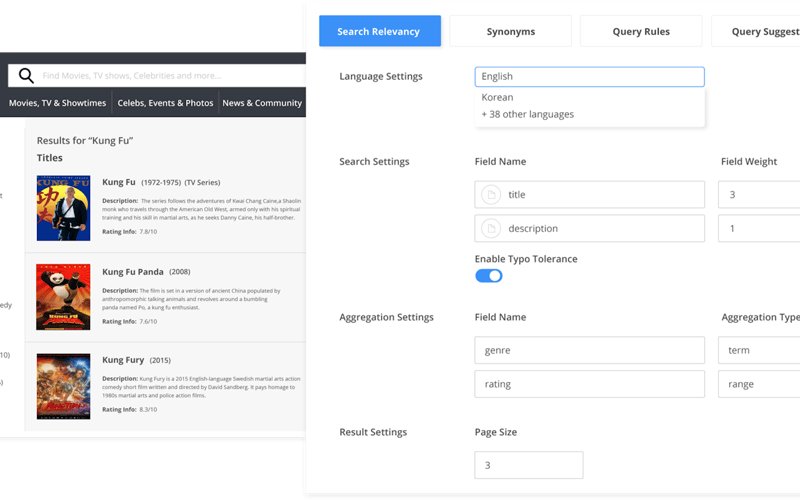The image size is (800, 500).
Task: Click the 'Language Settings' label
Action: (381, 77)
